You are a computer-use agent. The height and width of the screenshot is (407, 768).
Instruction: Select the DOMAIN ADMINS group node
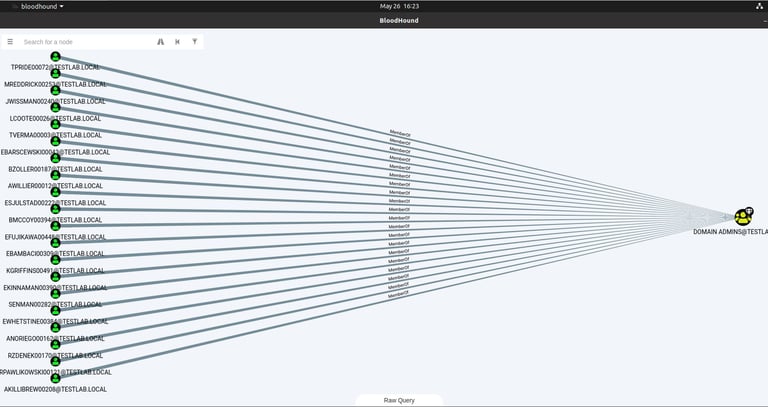[743, 216]
